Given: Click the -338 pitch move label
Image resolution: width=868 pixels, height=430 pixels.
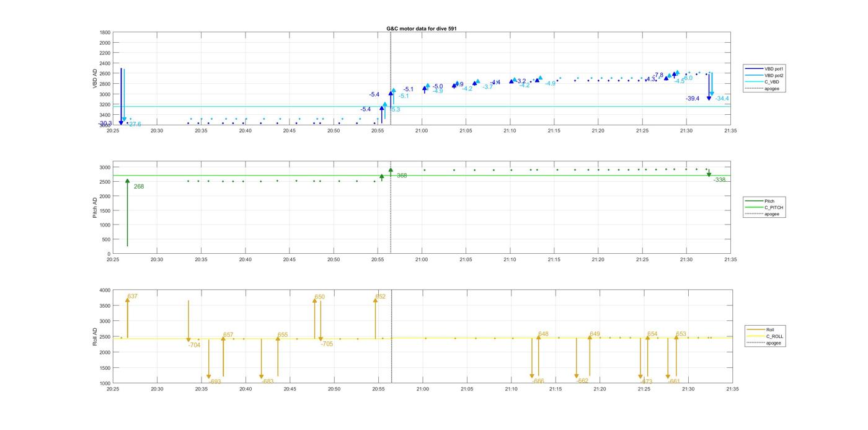Looking at the screenshot, I should (719, 180).
